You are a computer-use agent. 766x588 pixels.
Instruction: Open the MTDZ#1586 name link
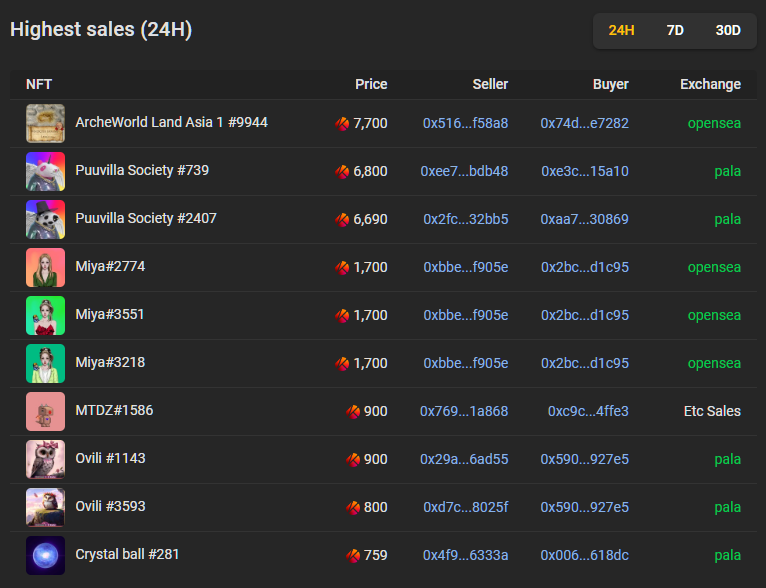114,410
